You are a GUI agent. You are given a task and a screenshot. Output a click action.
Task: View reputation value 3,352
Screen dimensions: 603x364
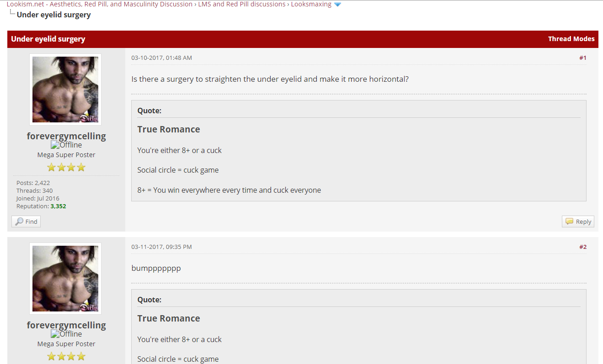tap(58, 206)
